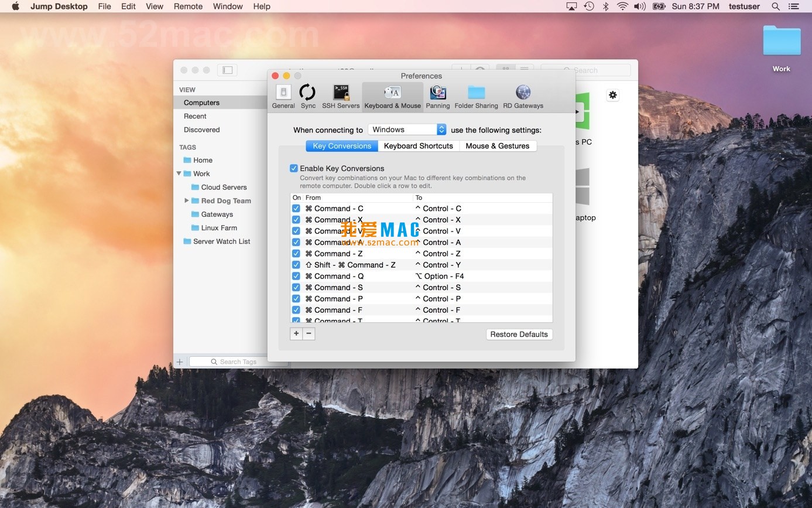Click the Restore Defaults button
This screenshot has width=812, height=508.
tap(519, 334)
